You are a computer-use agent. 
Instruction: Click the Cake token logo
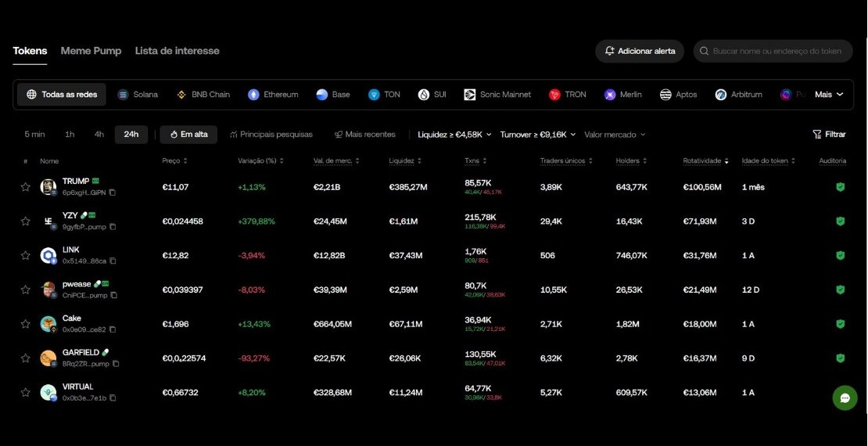[x=48, y=324]
